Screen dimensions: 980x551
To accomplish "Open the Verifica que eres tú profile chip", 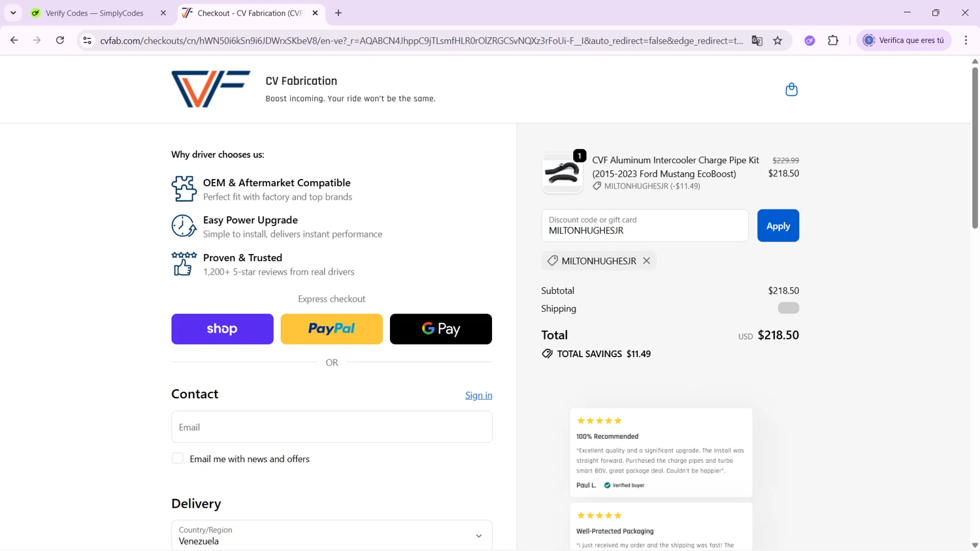I will point(904,40).
